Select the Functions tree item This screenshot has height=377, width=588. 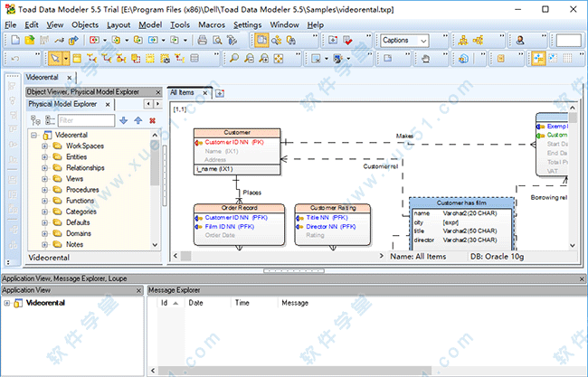click(x=80, y=201)
